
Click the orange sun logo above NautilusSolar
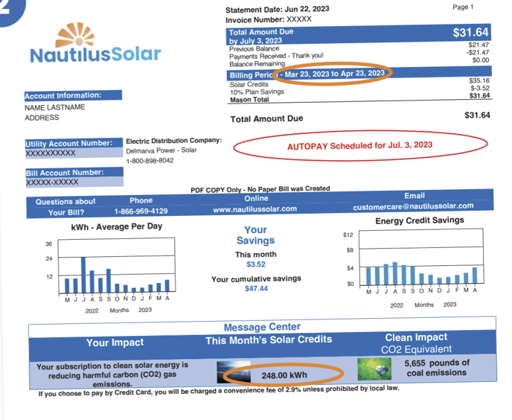click(74, 35)
